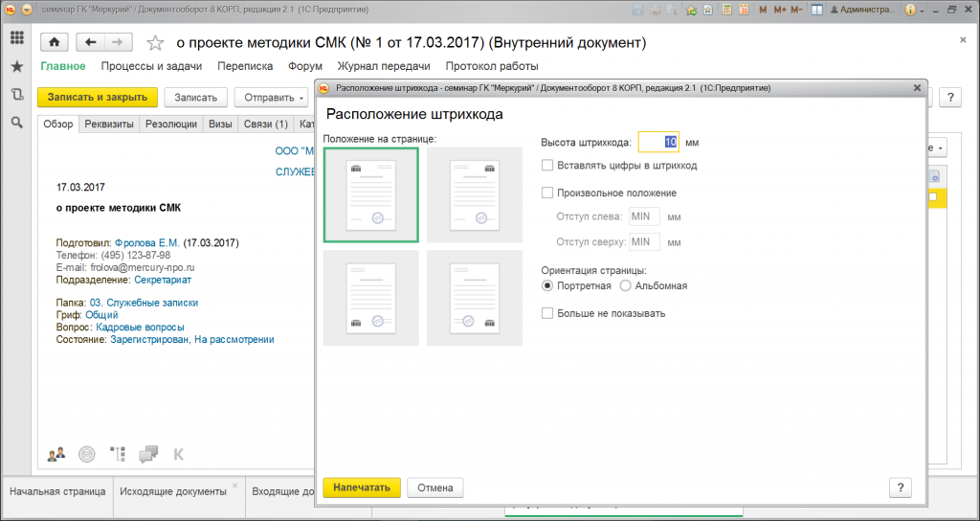
Task: Click the Print icon in title bar
Action: pyautogui.click(x=655, y=10)
